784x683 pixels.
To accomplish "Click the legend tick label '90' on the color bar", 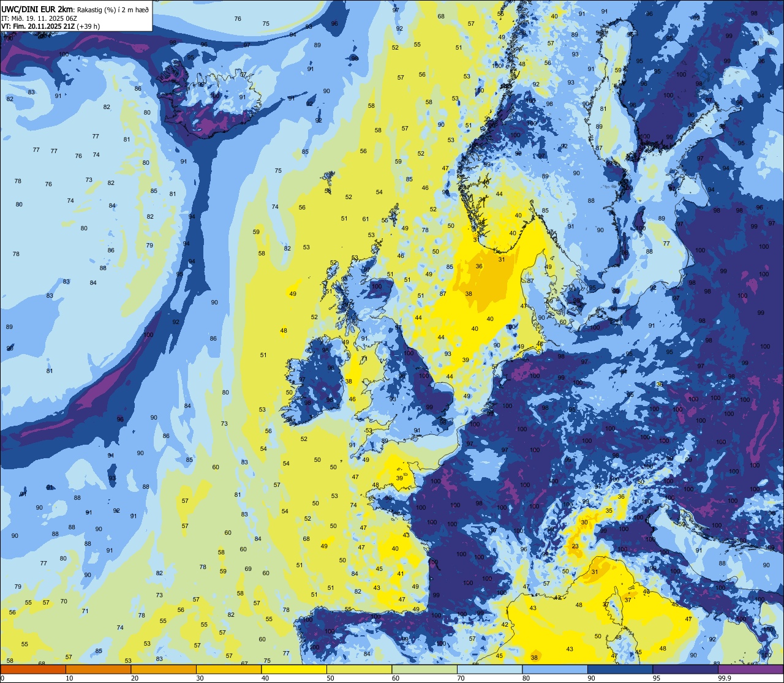I will coord(591,678).
